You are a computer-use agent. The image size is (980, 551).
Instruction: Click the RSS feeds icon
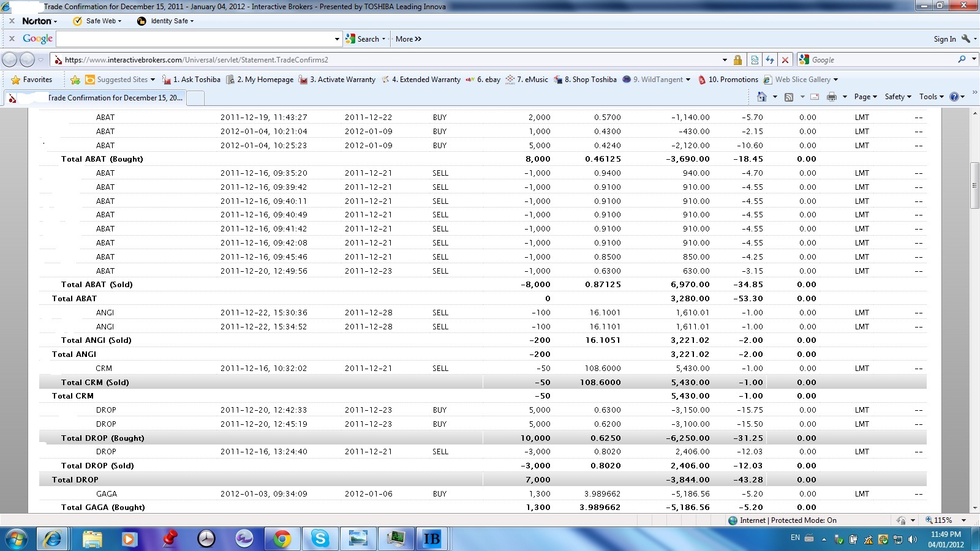[789, 97]
